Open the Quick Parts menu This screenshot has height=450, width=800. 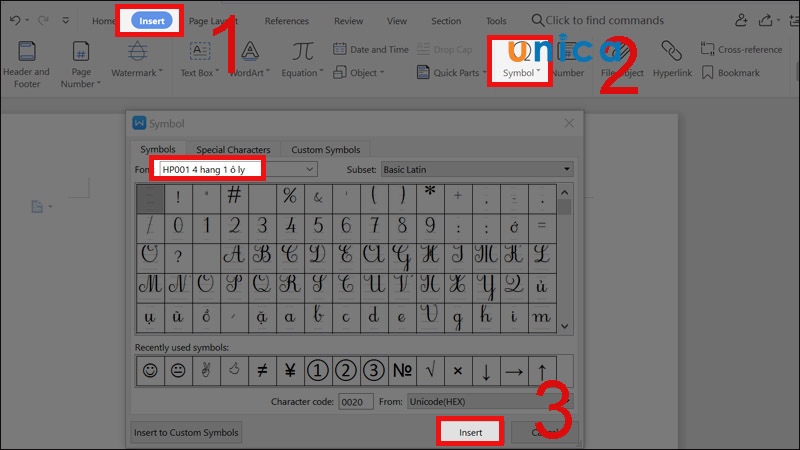[x=451, y=72]
